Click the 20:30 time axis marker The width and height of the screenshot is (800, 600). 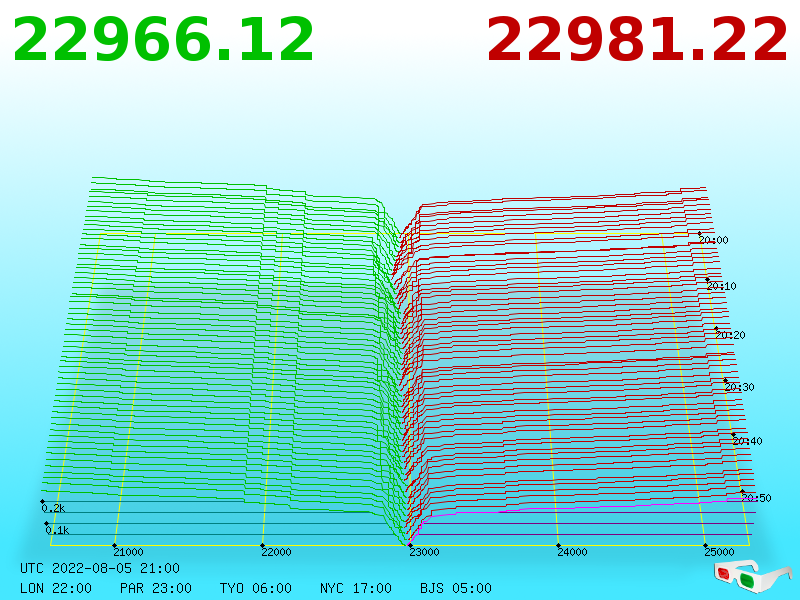(x=739, y=387)
